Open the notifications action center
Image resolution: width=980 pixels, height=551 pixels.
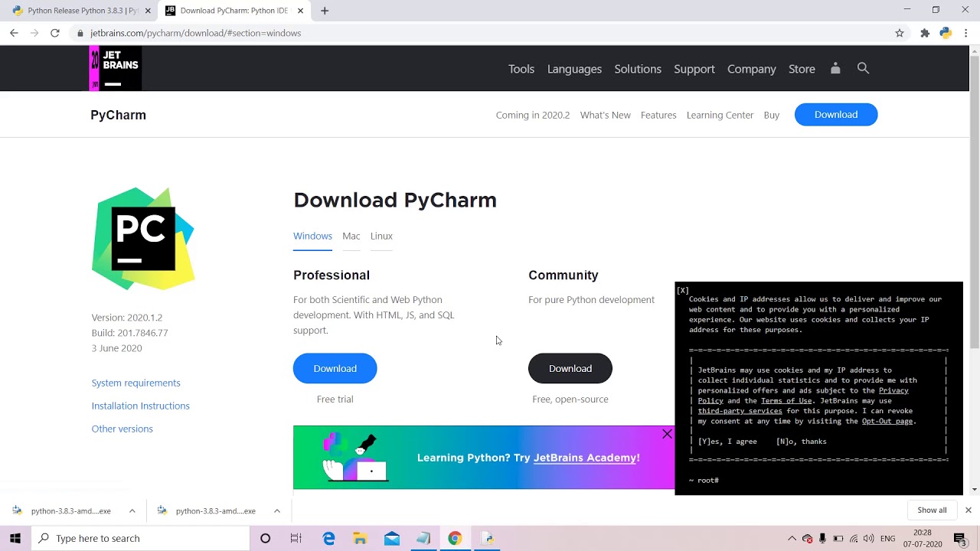pos(959,538)
